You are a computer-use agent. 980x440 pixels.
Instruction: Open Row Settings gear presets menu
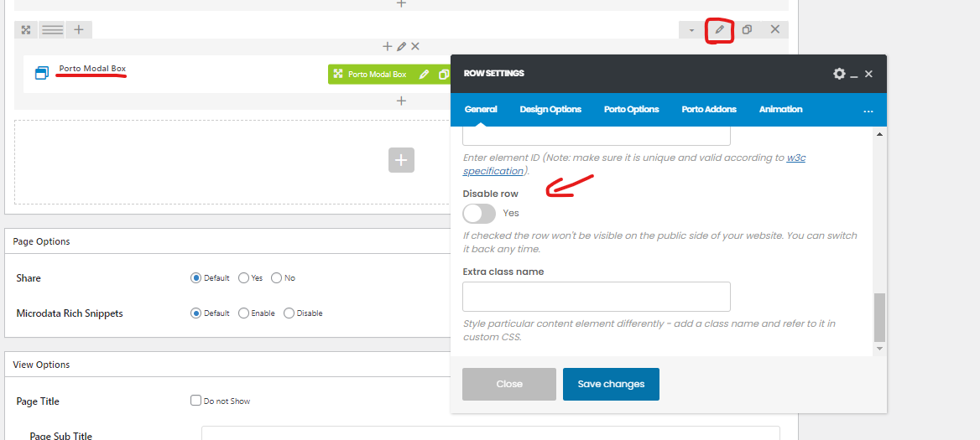point(839,74)
